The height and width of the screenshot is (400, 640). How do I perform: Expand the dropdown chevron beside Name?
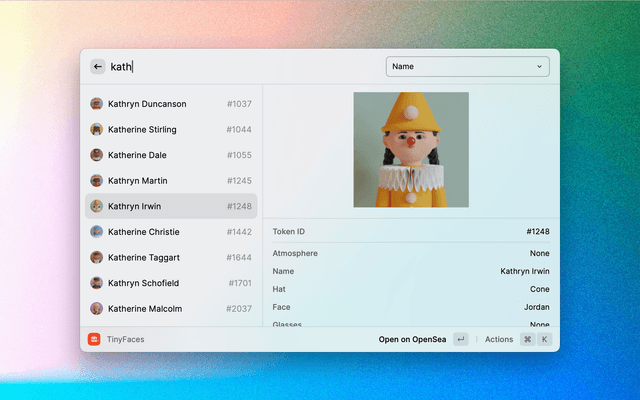pyautogui.click(x=540, y=67)
